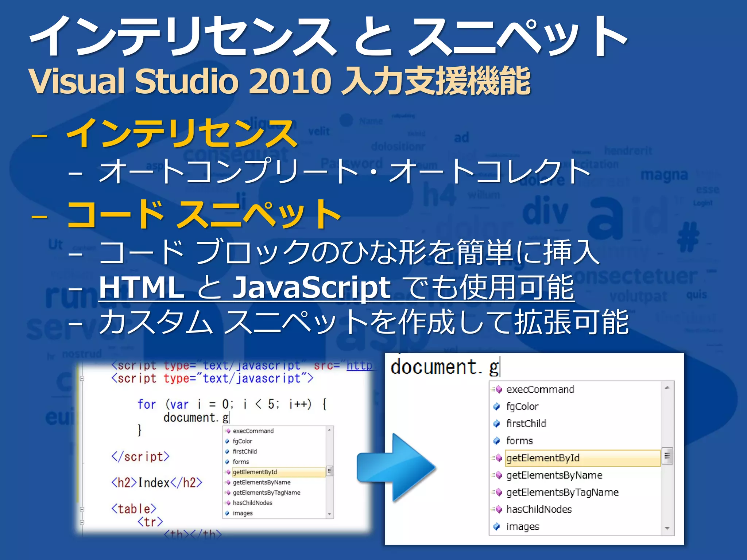
Task: Click the method icon beside getElementsByName in enlarged list
Action: click(x=497, y=475)
